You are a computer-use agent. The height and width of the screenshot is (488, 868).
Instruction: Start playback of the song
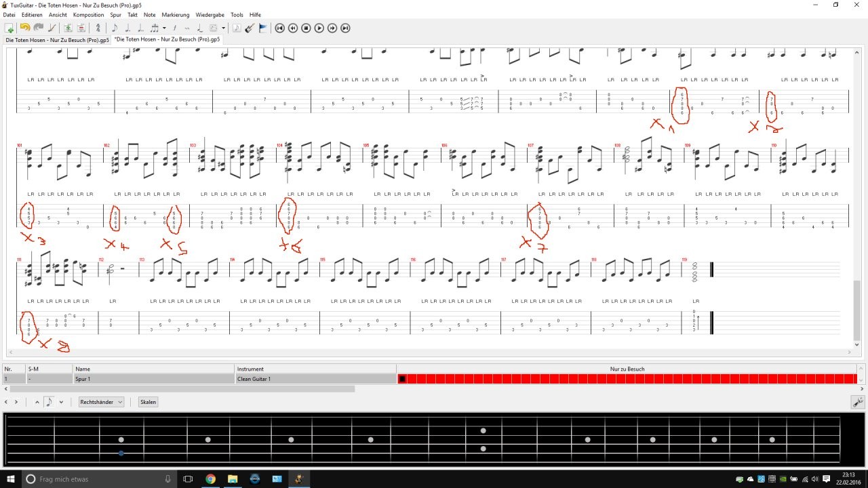[x=319, y=28]
